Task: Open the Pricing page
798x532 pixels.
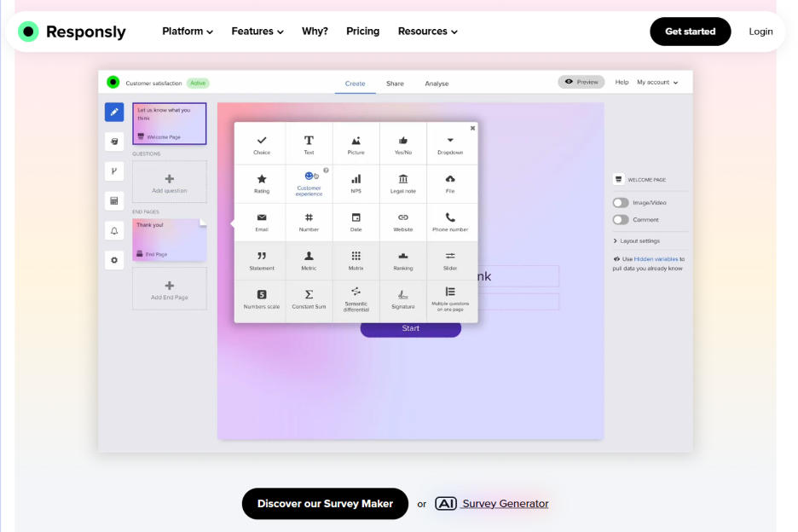Action: pyautogui.click(x=362, y=31)
